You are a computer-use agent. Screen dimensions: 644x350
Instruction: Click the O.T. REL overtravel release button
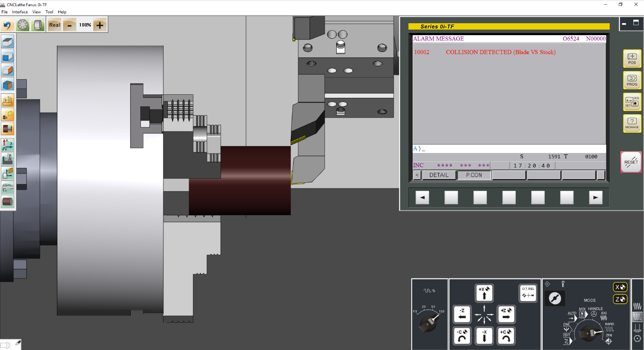[528, 294]
